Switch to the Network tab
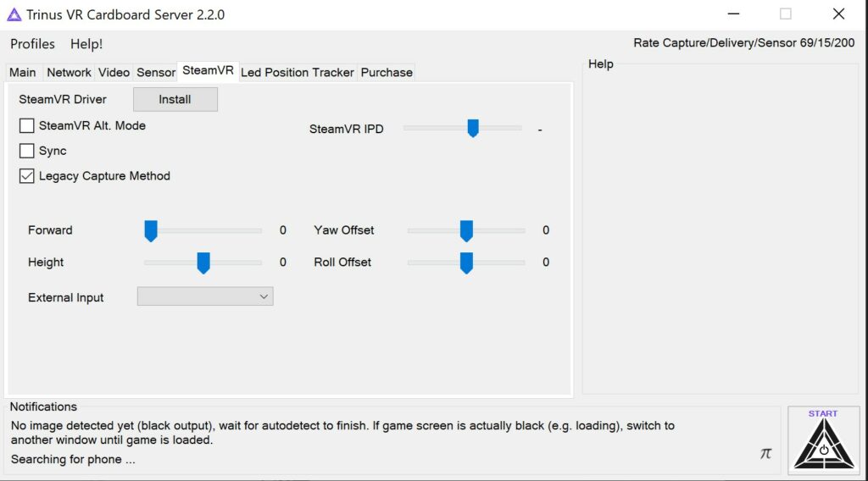The width and height of the screenshot is (868, 481). [69, 73]
